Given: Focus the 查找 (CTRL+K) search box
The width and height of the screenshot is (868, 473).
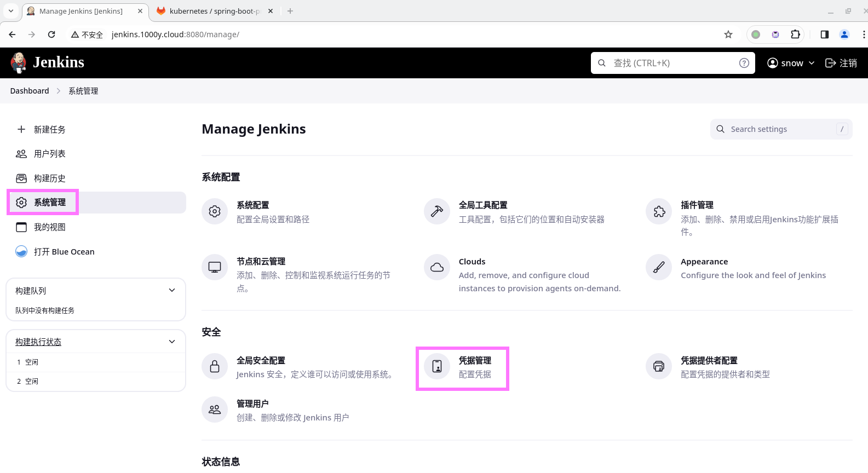Looking at the screenshot, I should [x=672, y=63].
